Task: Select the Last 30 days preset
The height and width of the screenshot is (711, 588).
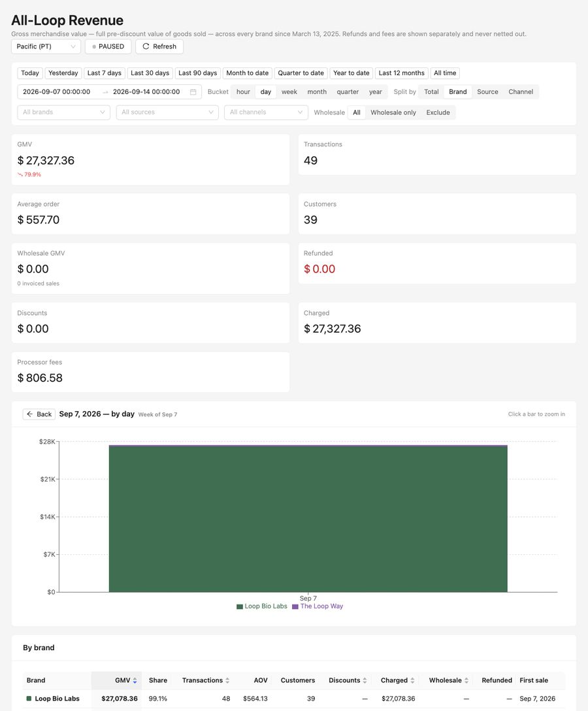Action: (150, 73)
